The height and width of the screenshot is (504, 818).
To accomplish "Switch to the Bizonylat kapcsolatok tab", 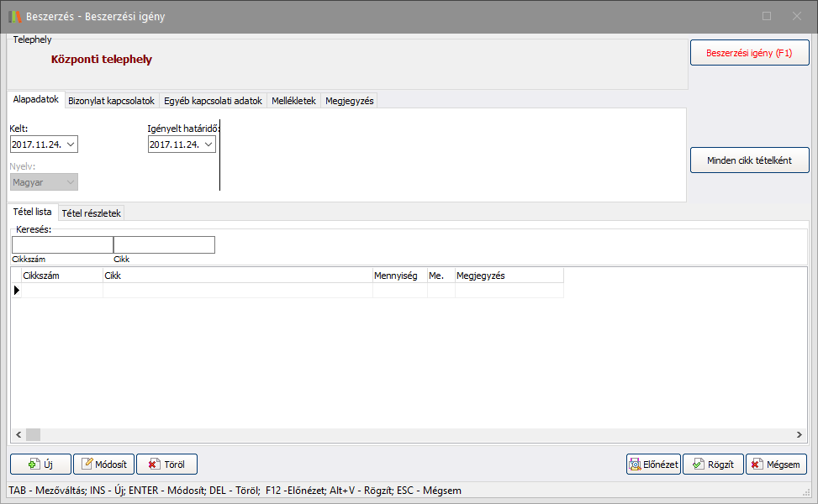I will (111, 101).
